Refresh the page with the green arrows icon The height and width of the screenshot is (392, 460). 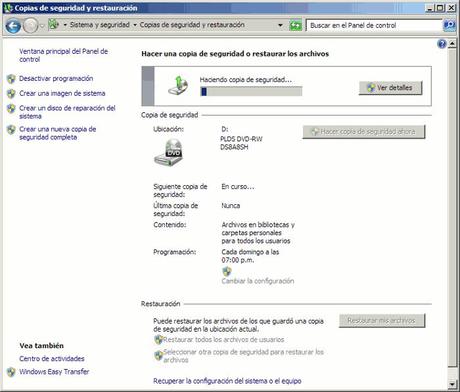[x=295, y=25]
